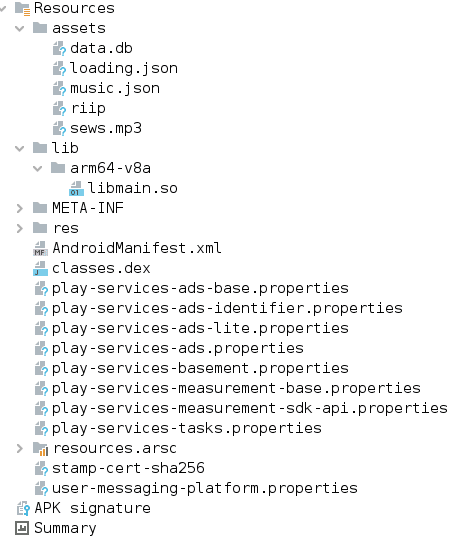This screenshot has height=544, width=475.
Task: Click the AndroidManifest.xml MF icon
Action: [x=40, y=248]
